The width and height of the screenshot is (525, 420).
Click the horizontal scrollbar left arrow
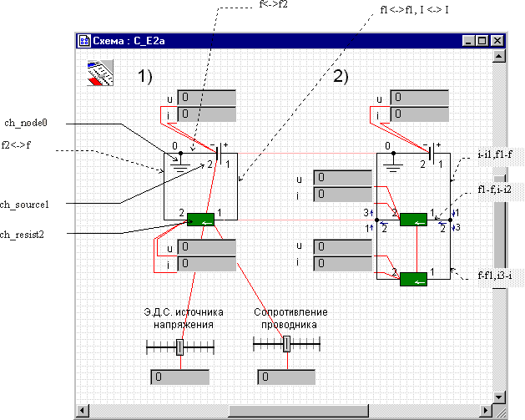click(83, 410)
